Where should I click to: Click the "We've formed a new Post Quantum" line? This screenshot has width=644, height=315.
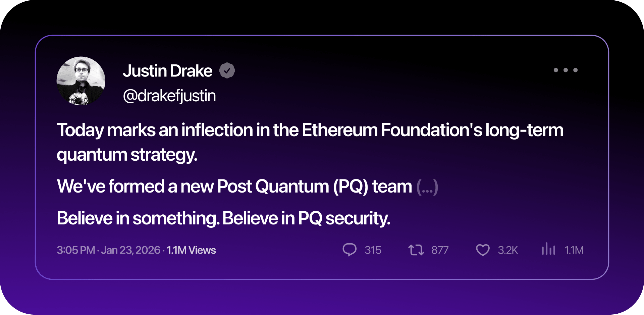(234, 187)
